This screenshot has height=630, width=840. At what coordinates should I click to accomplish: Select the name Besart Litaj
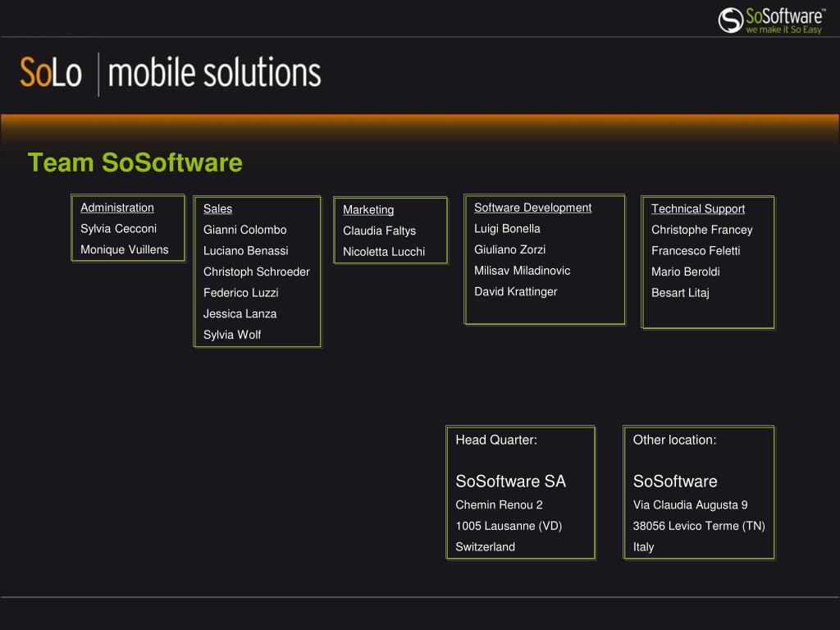click(x=680, y=293)
